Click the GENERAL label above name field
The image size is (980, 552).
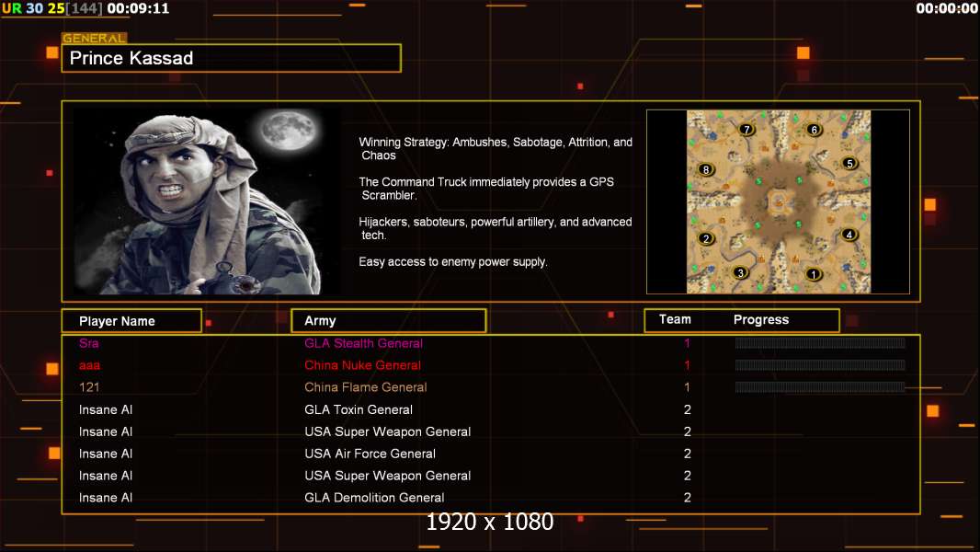pyautogui.click(x=95, y=38)
